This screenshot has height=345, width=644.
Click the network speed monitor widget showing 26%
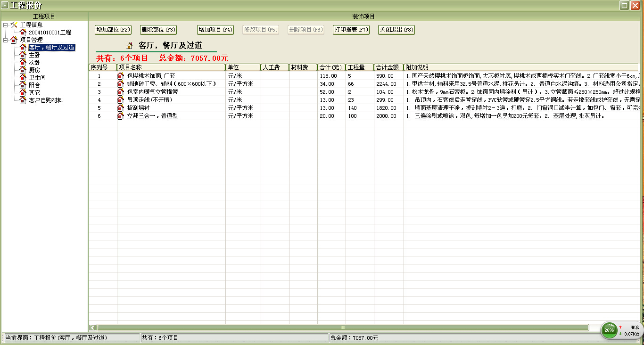[621, 330]
